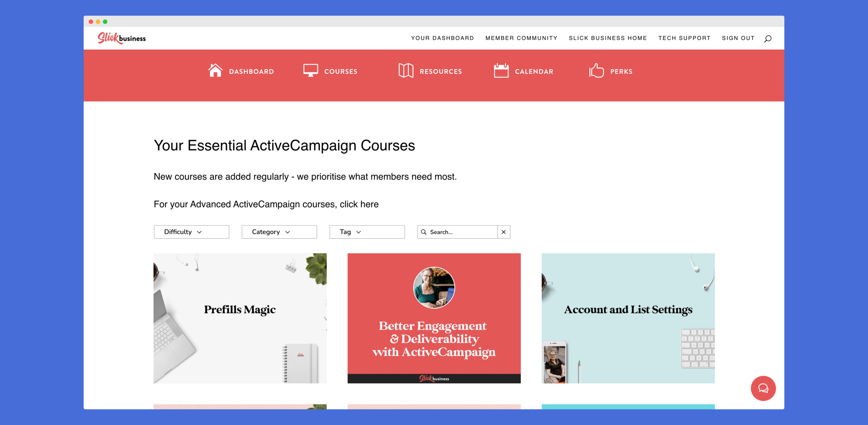This screenshot has height=425, width=868.
Task: Open Member Community in top menu
Action: 521,38
